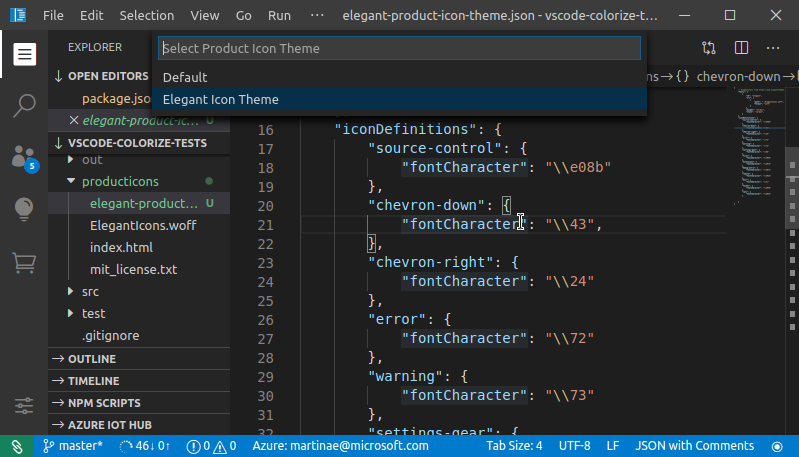Expand the src folder
The height and width of the screenshot is (457, 799).
(x=92, y=291)
